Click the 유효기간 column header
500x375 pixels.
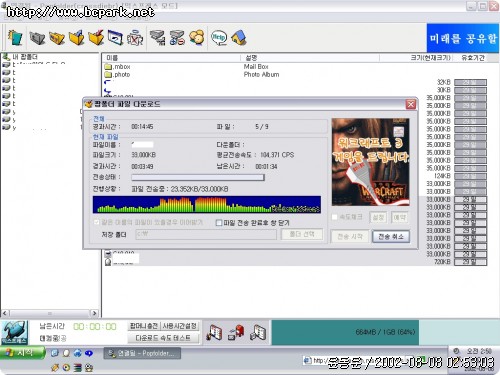(473, 58)
